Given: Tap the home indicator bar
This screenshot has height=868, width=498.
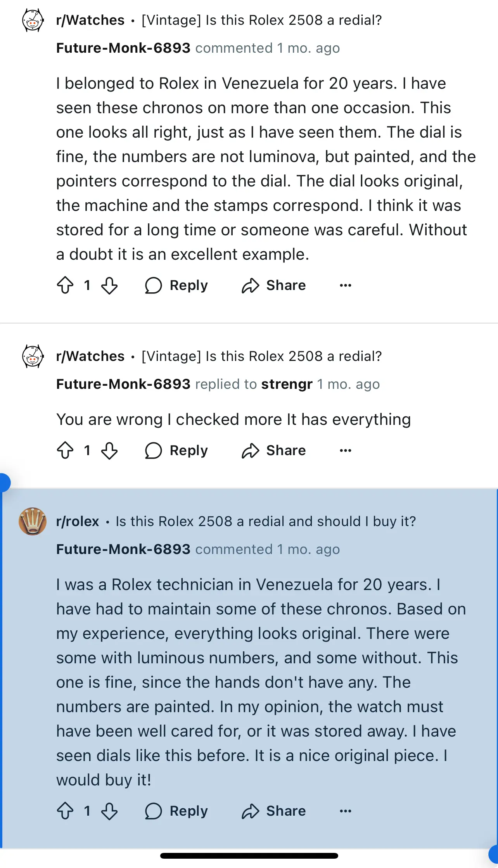Looking at the screenshot, I should pos(249,856).
